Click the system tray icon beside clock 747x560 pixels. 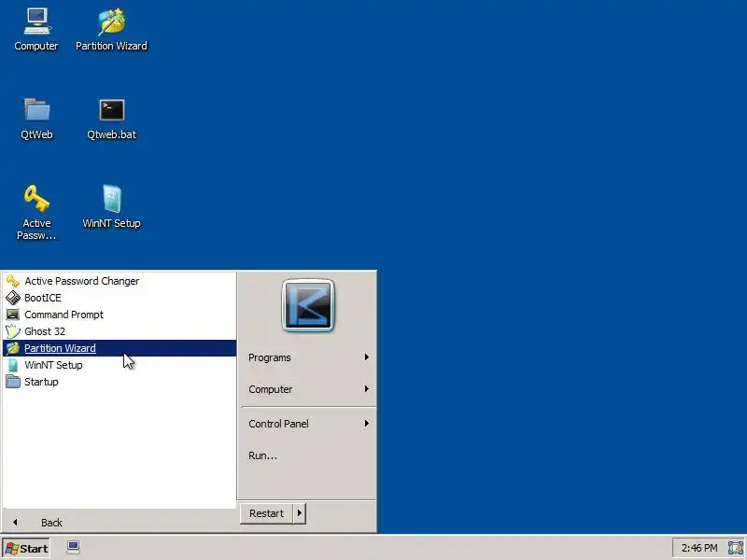point(736,548)
